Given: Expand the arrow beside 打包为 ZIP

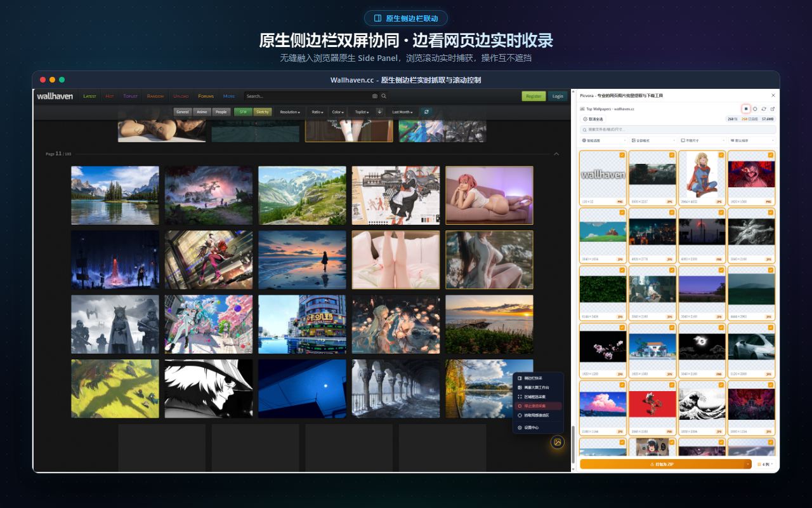Looking at the screenshot, I should [748, 464].
